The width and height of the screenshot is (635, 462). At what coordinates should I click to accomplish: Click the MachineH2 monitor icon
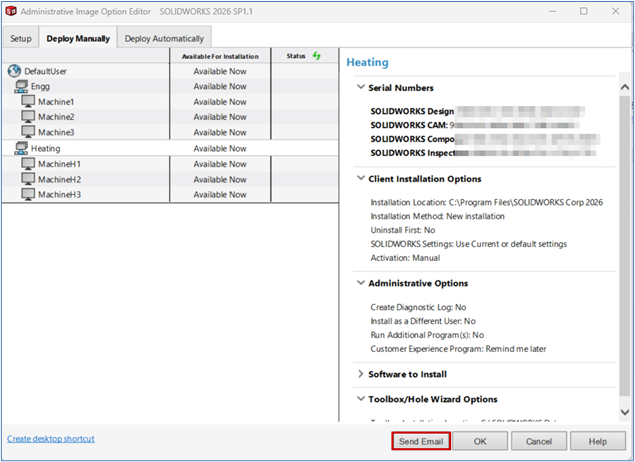[x=28, y=179]
